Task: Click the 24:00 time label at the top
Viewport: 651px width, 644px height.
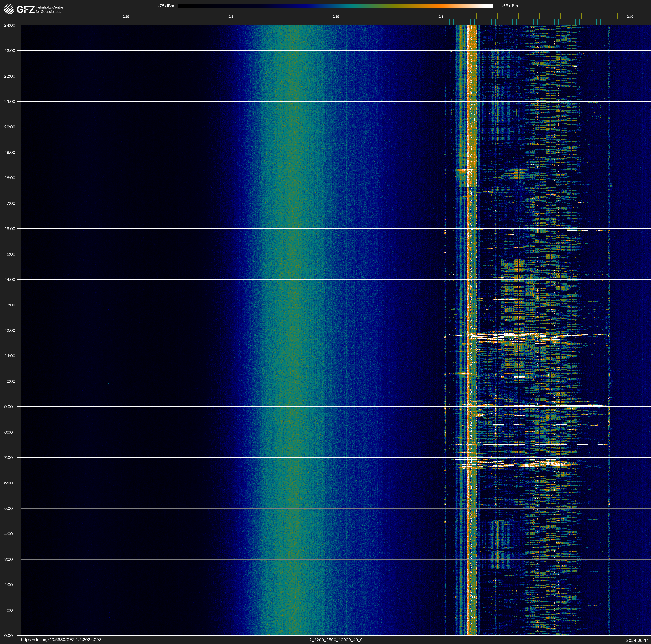Action: tap(10, 25)
